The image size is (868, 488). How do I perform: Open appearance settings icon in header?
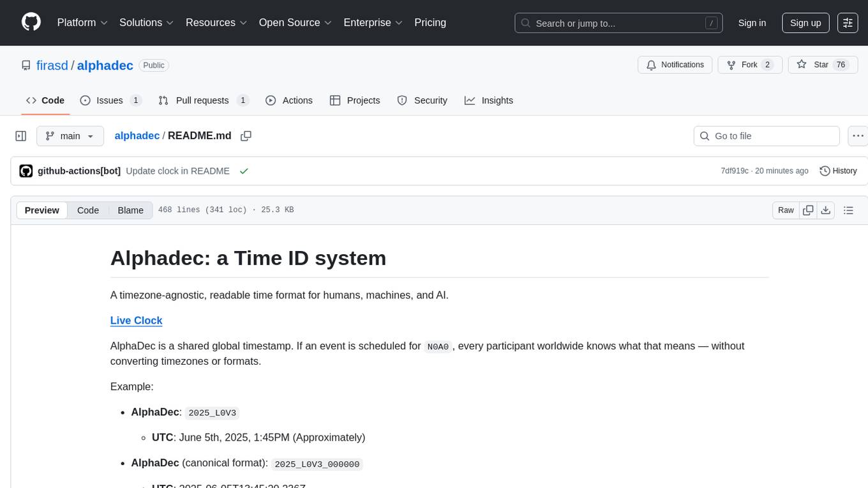point(848,23)
